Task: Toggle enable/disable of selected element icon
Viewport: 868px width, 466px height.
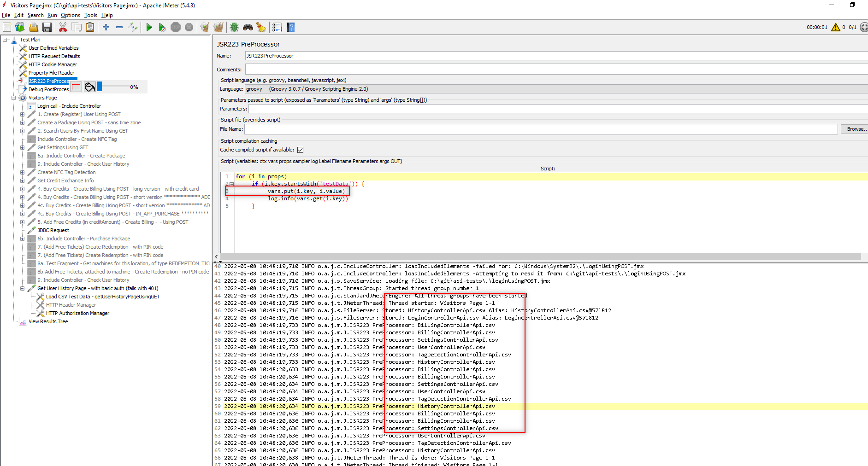Action: point(133,27)
